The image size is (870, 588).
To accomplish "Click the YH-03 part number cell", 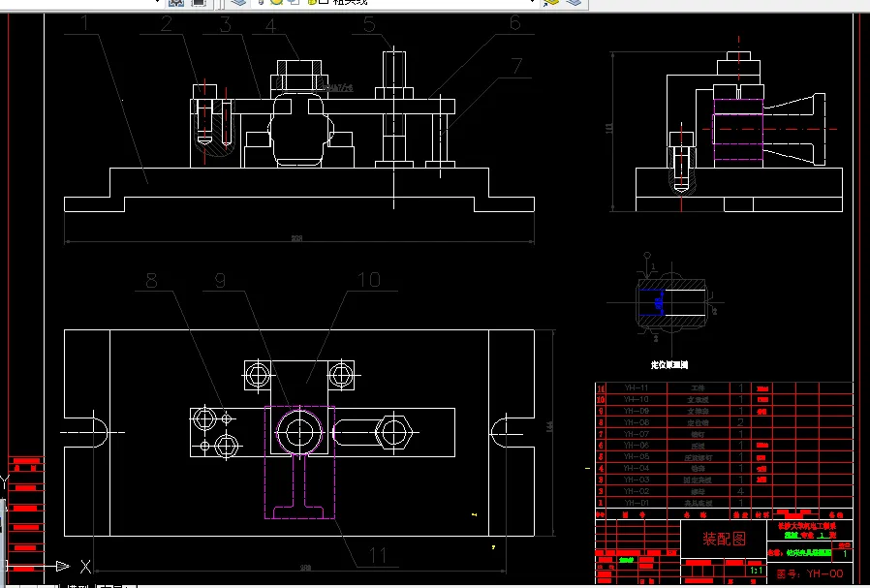I will point(636,480).
